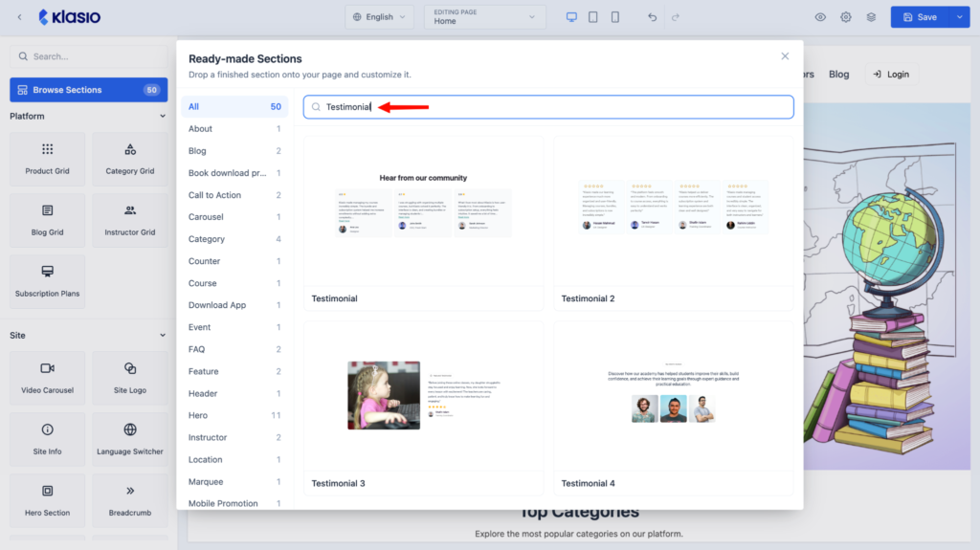Switch to desktop preview mode
This screenshot has width=980, height=550.
(571, 17)
